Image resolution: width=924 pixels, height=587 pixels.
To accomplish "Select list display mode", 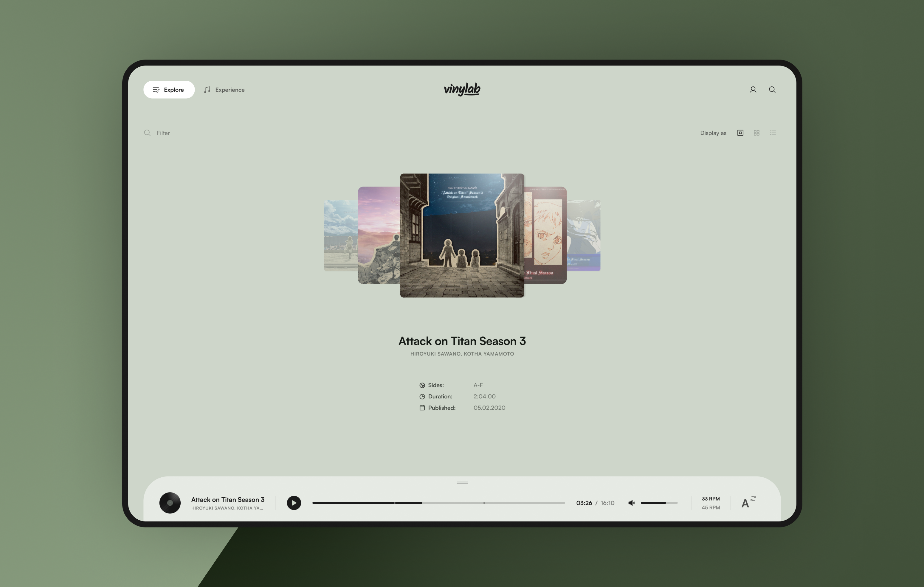I will pos(773,133).
